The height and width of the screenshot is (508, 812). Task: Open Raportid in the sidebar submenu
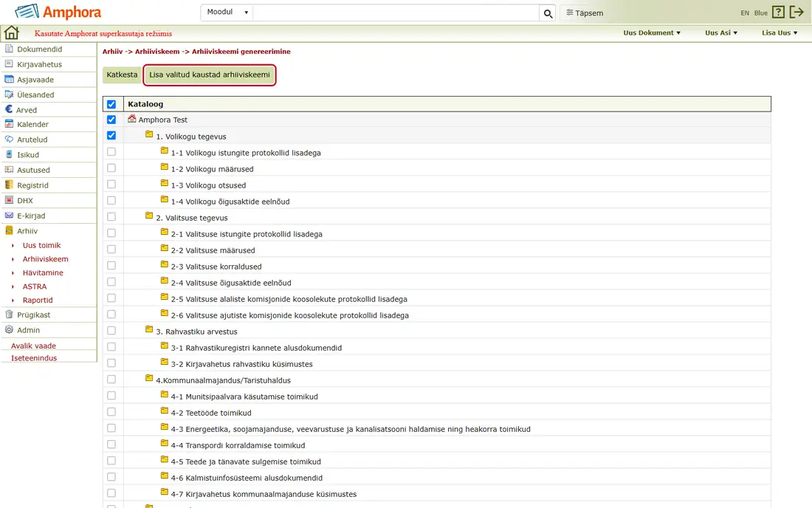tap(38, 301)
